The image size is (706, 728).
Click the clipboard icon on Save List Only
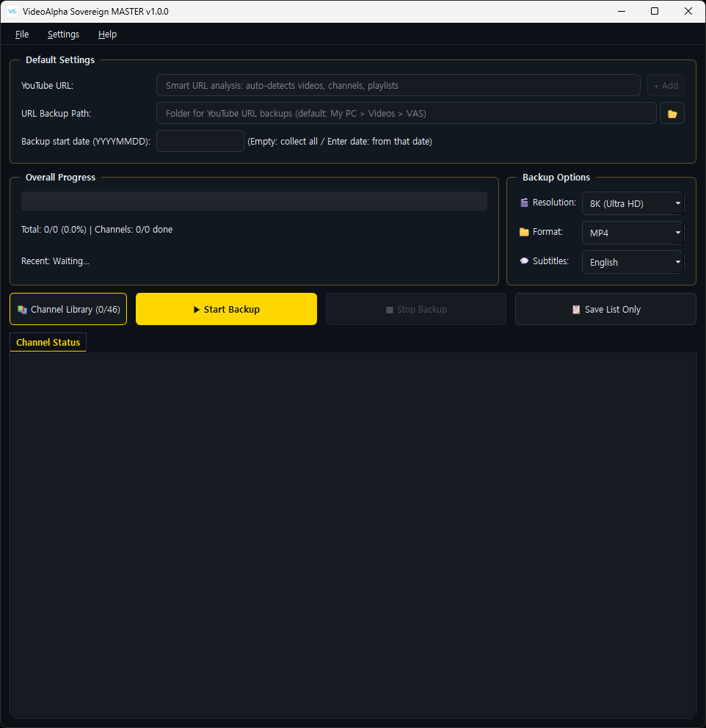point(576,310)
